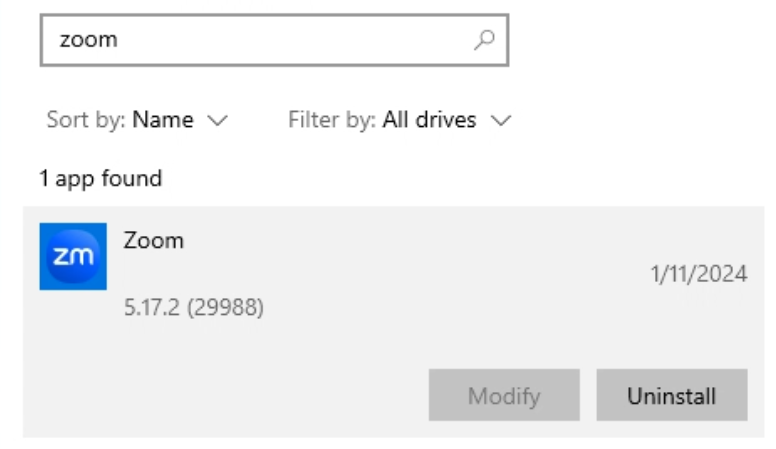Focus the app search box
Image resolution: width=776 pixels, height=449 pixels.
point(270,40)
